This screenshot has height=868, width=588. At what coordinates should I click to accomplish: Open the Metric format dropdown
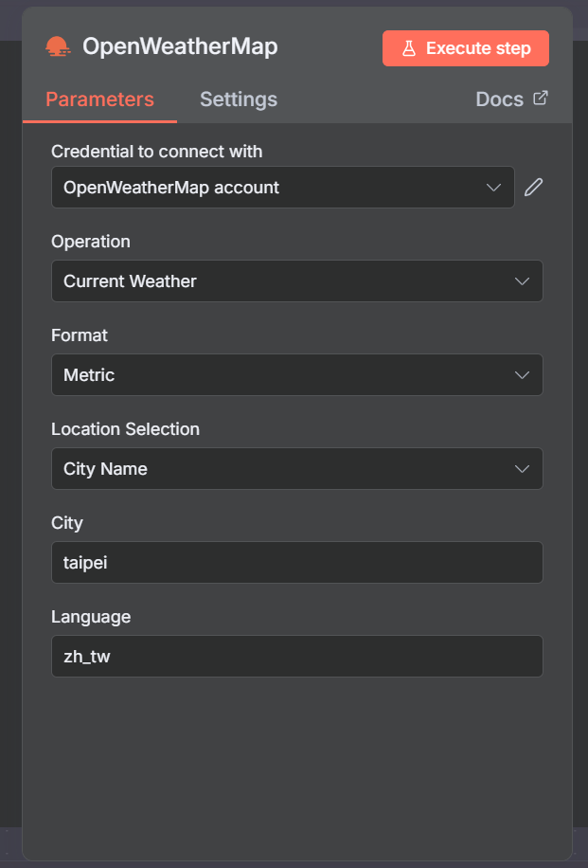point(284,375)
